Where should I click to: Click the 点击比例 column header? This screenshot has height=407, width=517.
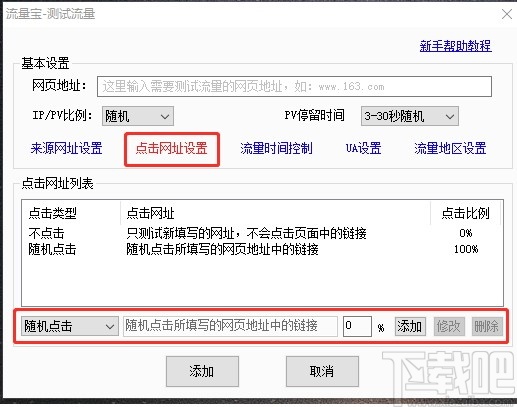click(466, 213)
